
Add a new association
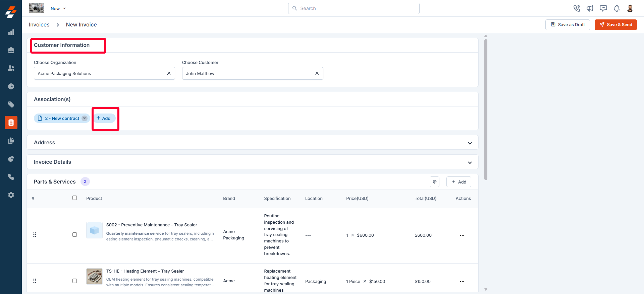pos(104,118)
